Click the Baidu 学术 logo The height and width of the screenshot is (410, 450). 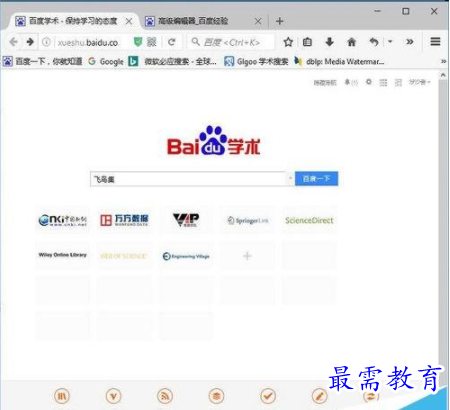(x=213, y=141)
